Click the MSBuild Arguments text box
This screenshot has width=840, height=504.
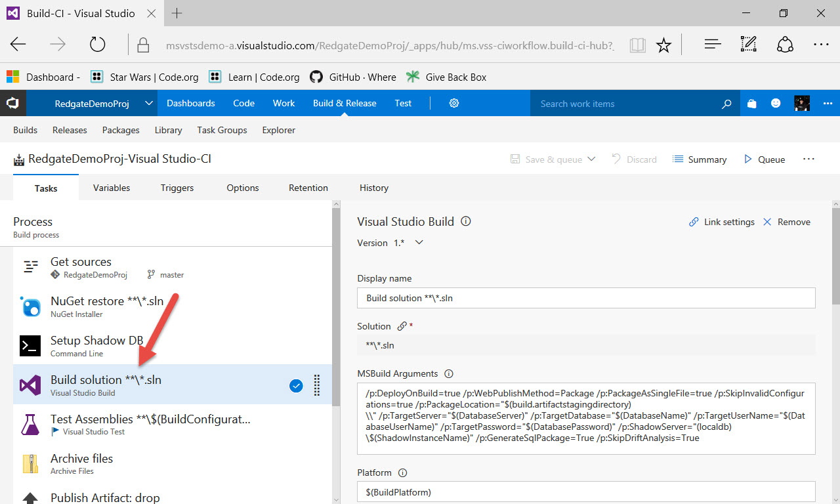(586, 419)
